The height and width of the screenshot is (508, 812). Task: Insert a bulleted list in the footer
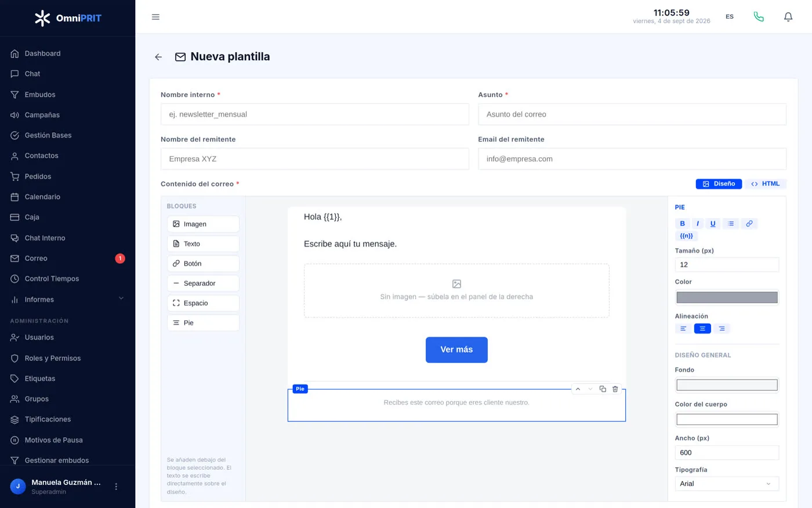tap(731, 223)
